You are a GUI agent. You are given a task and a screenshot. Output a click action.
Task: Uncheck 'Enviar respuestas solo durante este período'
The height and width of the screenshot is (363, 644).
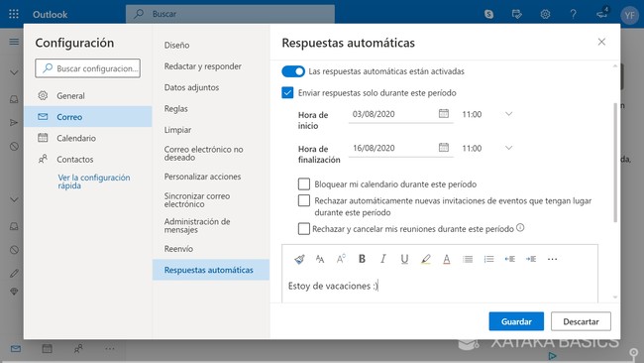pyautogui.click(x=287, y=93)
